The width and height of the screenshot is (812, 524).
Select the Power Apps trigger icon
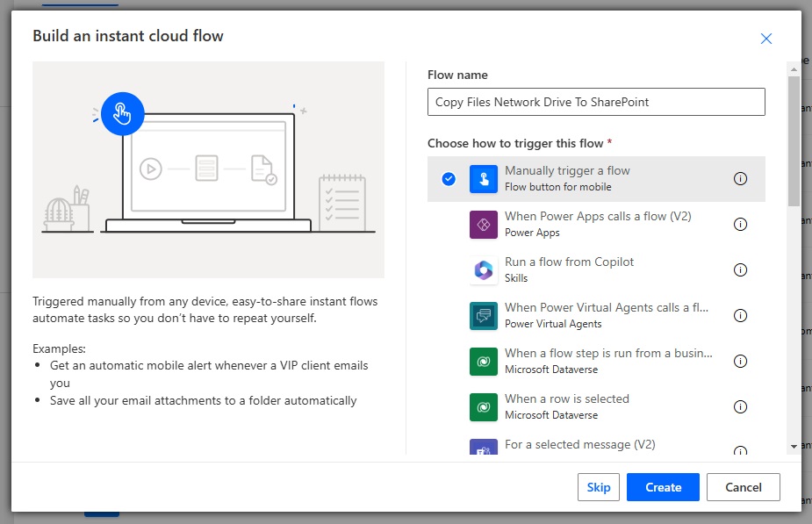click(483, 224)
